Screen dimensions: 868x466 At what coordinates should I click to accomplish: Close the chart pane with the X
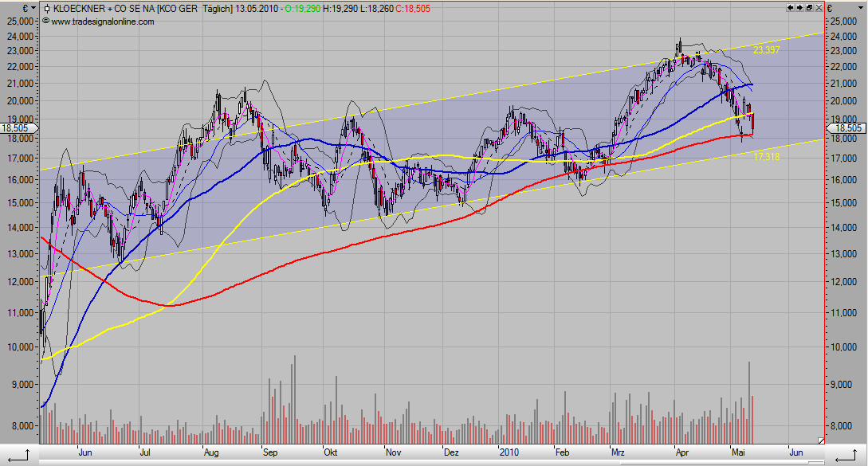click(x=818, y=7)
